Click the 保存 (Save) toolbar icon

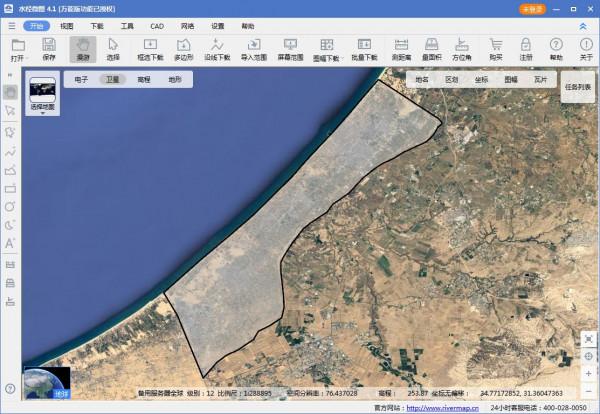click(48, 48)
